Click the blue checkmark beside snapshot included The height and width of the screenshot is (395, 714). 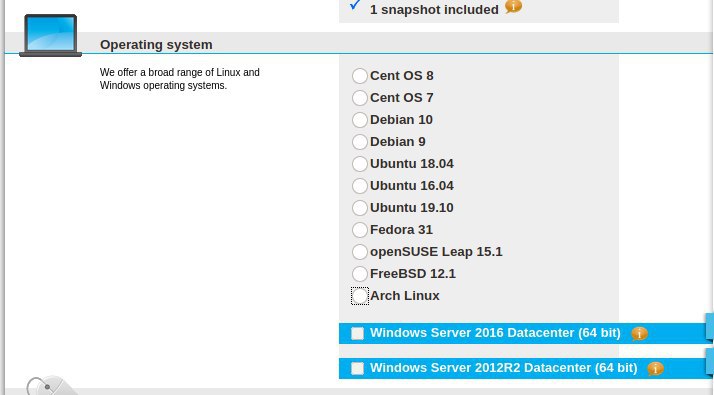point(355,5)
